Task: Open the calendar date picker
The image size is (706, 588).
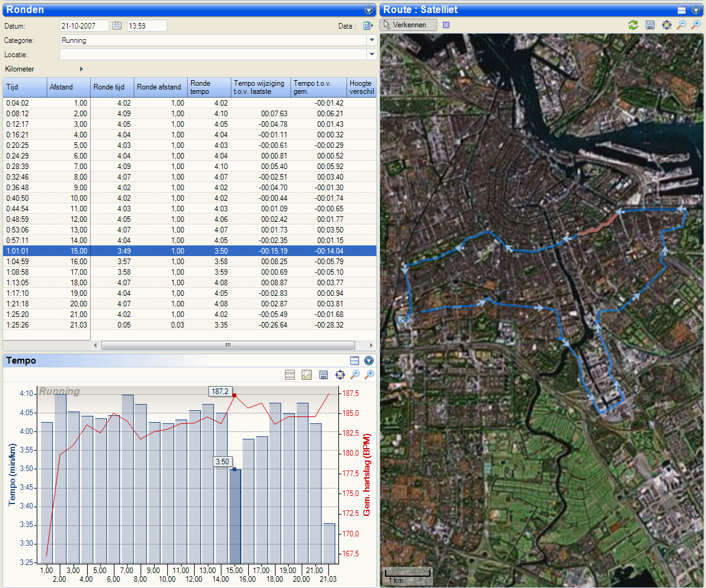Action: point(117,25)
